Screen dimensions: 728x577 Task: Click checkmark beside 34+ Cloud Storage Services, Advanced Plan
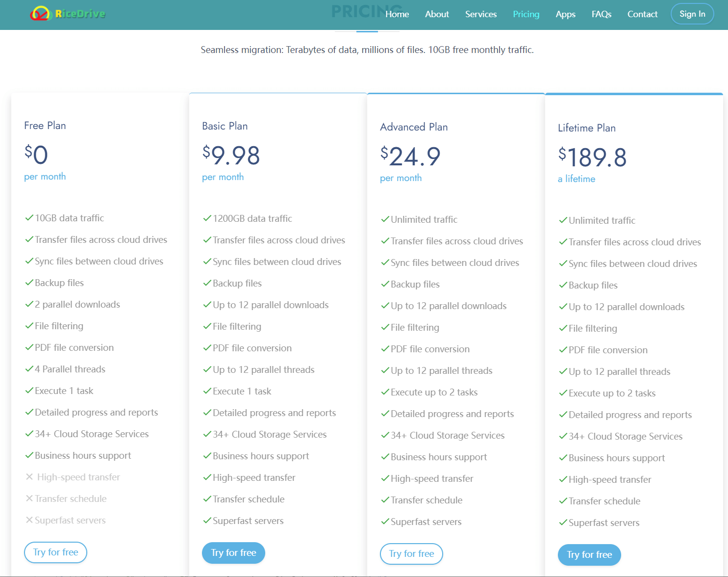[385, 435]
